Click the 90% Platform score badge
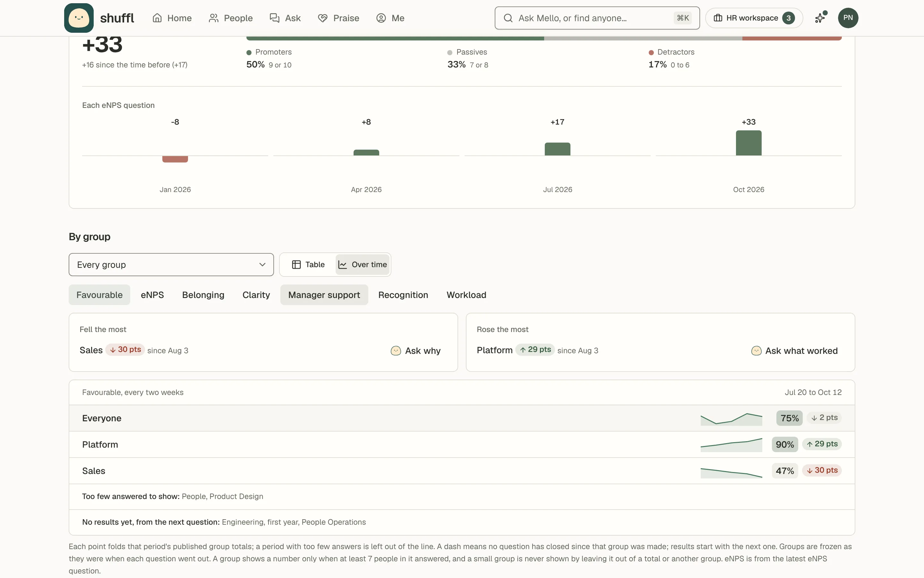924x578 pixels. click(x=785, y=445)
